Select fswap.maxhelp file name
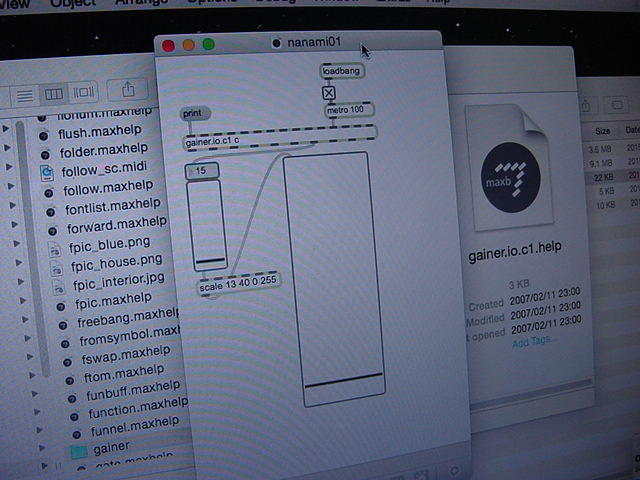 126,354
